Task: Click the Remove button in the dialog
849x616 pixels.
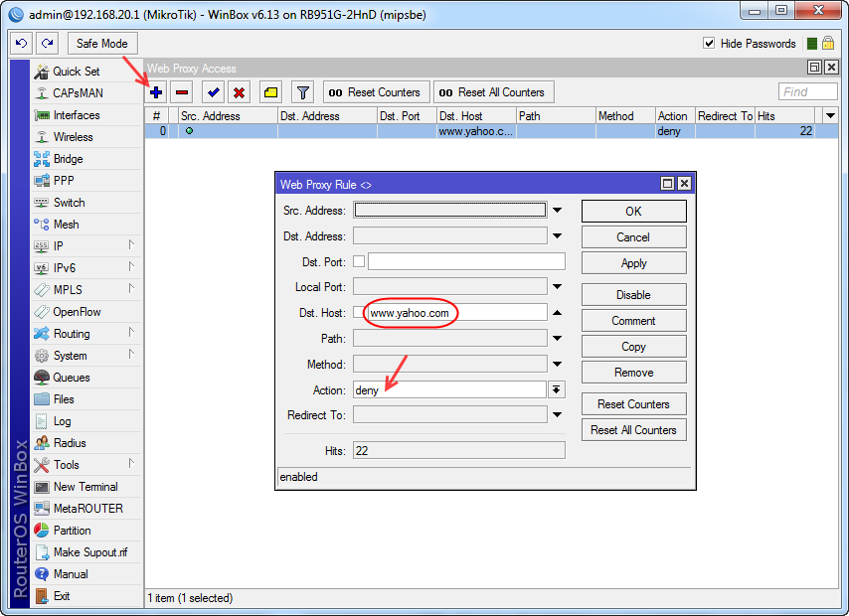Action: click(x=633, y=373)
